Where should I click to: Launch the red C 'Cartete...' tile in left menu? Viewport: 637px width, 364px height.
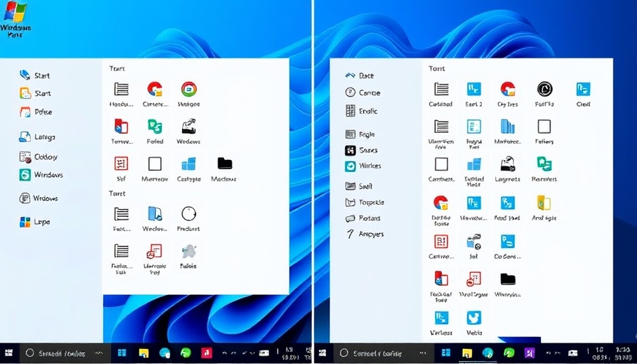point(155,95)
